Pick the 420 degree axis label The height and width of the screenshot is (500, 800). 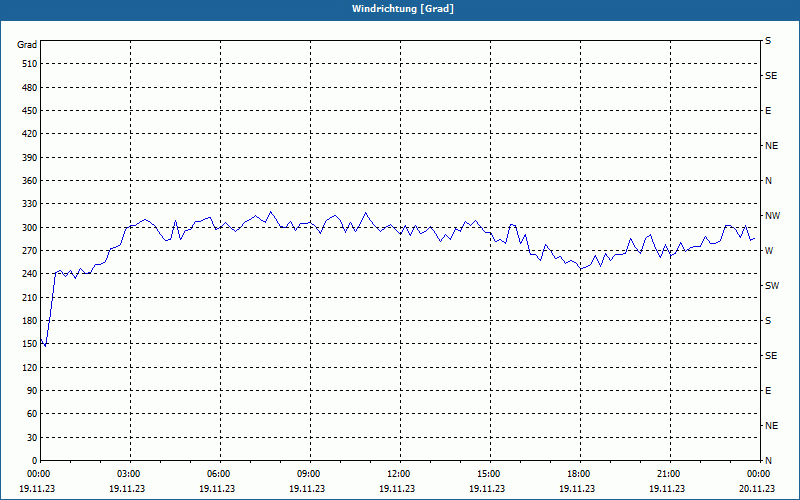(30, 134)
